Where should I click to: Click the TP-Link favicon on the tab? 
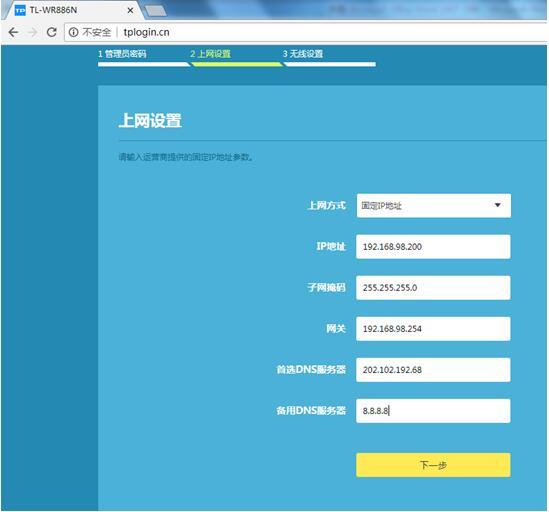(20, 11)
